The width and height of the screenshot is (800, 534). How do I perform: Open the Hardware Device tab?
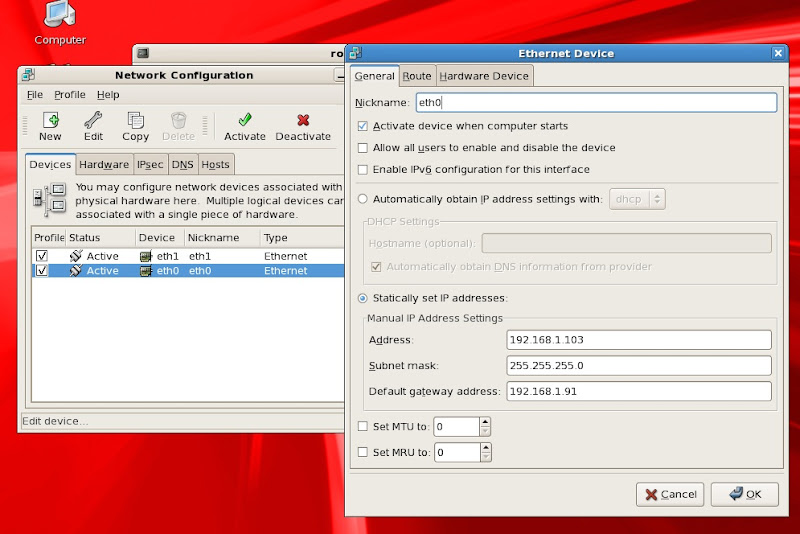point(484,76)
